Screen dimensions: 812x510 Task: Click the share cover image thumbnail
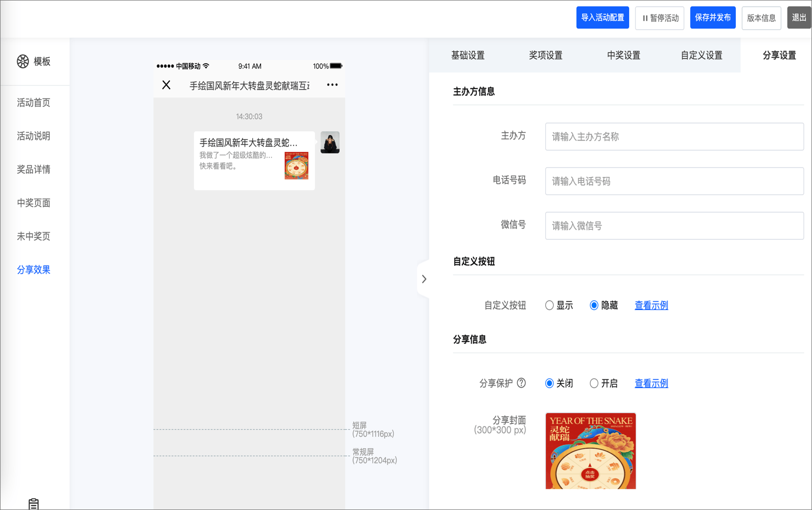point(590,450)
